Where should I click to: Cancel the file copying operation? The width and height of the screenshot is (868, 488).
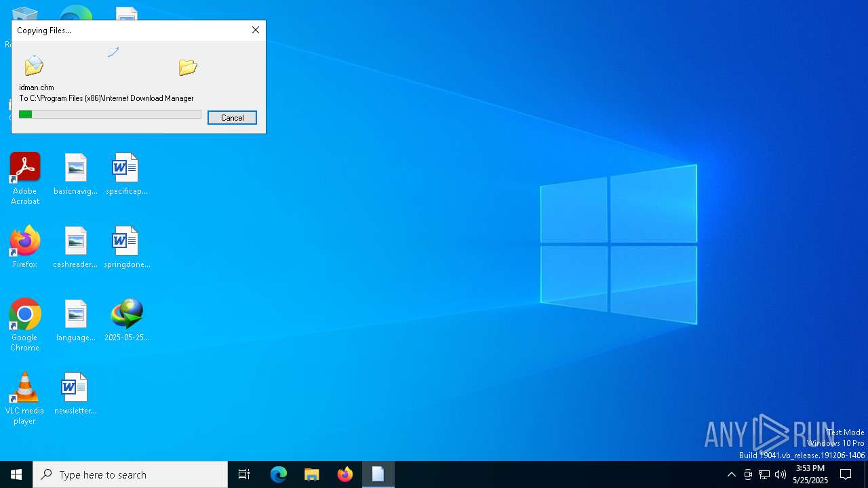point(232,117)
